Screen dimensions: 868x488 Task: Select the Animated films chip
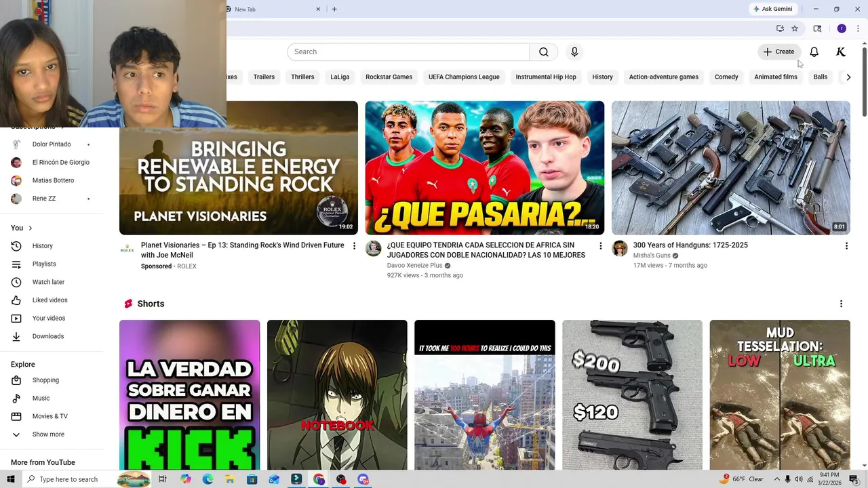tap(776, 77)
